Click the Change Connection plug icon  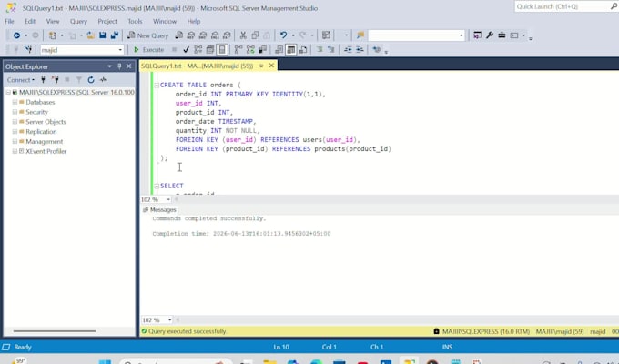(x=28, y=50)
